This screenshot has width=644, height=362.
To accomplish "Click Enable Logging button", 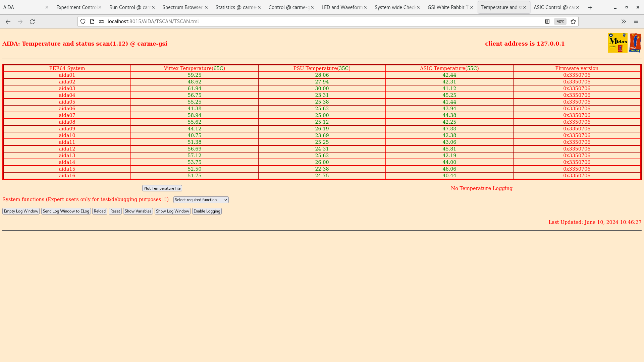I will pos(207,211).
